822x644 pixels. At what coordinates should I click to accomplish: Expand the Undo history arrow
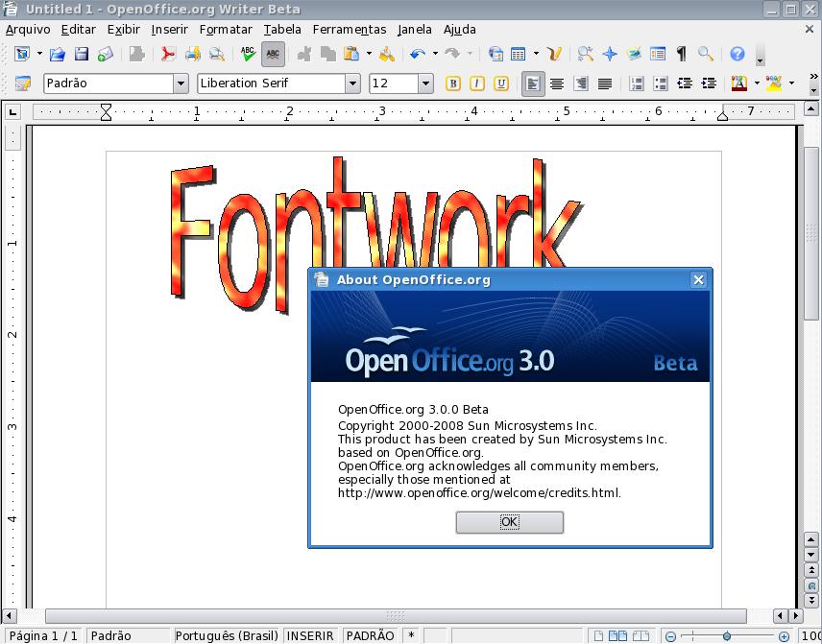(435, 54)
